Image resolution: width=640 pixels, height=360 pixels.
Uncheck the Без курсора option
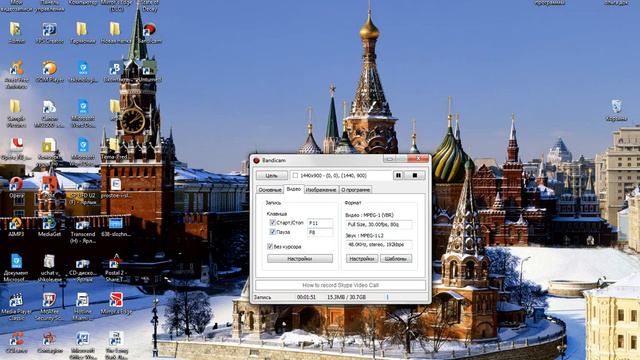(270, 246)
